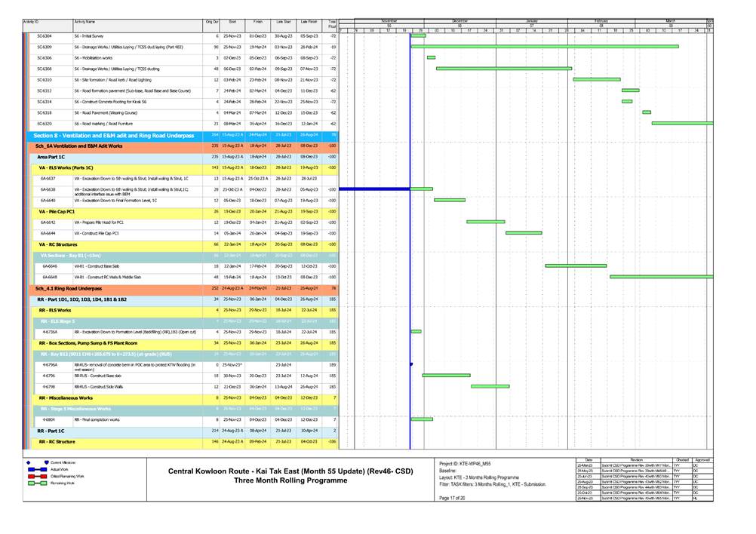This screenshot has width=756, height=534.
Task: Expand the Sch_4.1 Ring Road Underpass group
Action: (x=113, y=288)
